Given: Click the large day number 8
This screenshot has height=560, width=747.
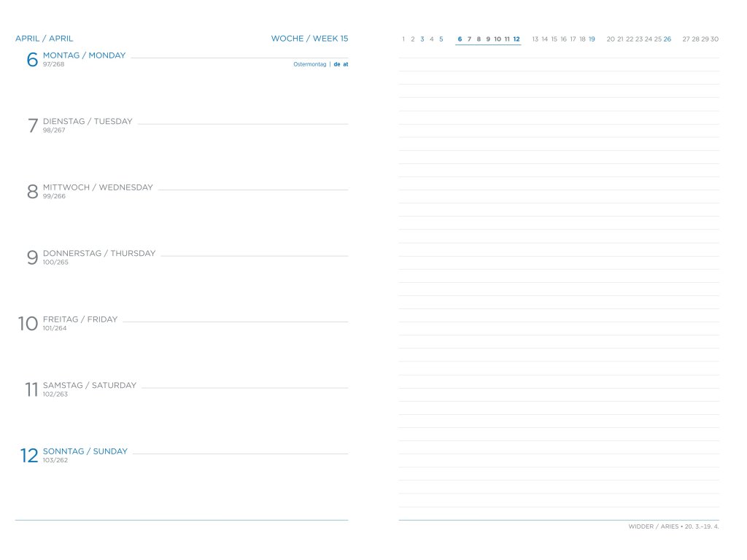Looking at the screenshot, I should pyautogui.click(x=32, y=192).
